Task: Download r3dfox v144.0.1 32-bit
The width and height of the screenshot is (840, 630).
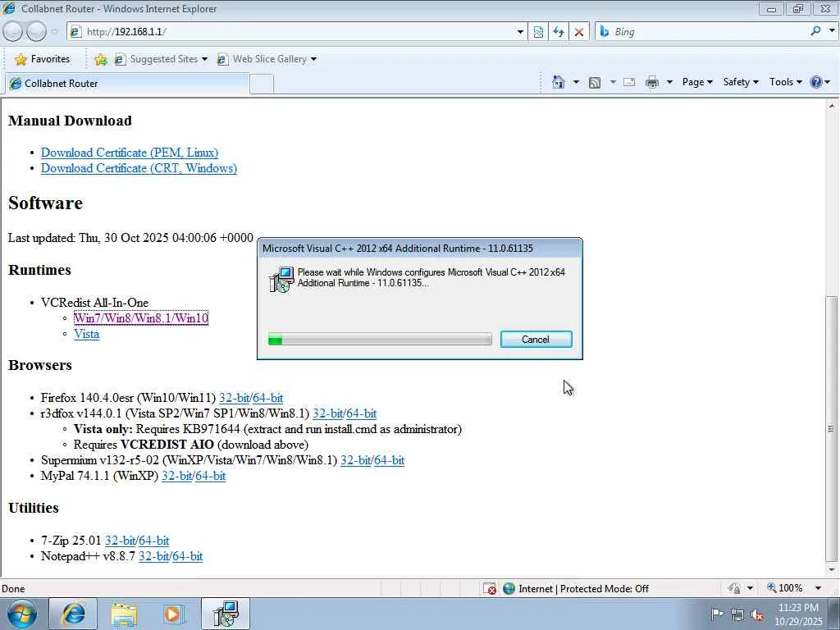Action: 327,413
